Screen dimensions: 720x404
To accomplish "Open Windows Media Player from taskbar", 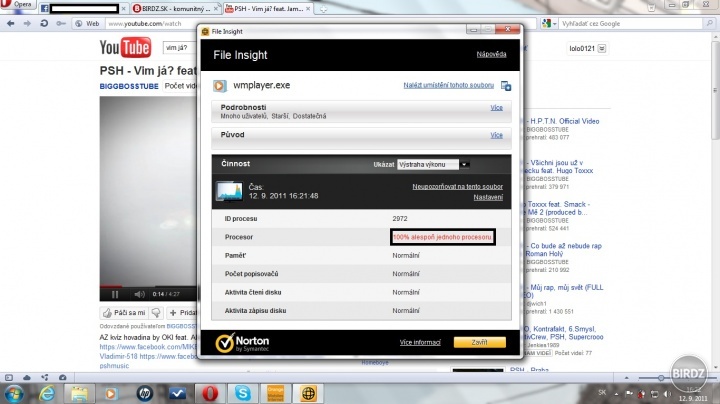I will click(x=111, y=393).
